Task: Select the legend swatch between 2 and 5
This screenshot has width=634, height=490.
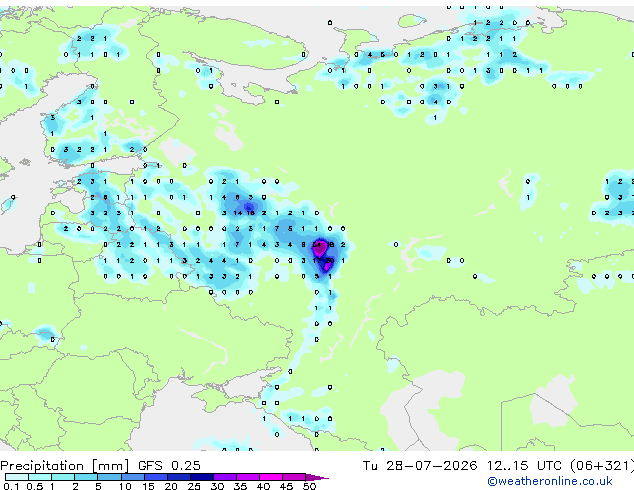Action: click(x=87, y=477)
